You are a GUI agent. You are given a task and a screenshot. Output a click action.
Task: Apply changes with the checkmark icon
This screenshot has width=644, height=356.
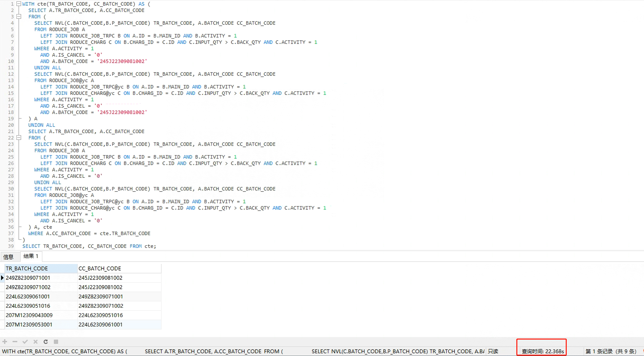click(25, 342)
